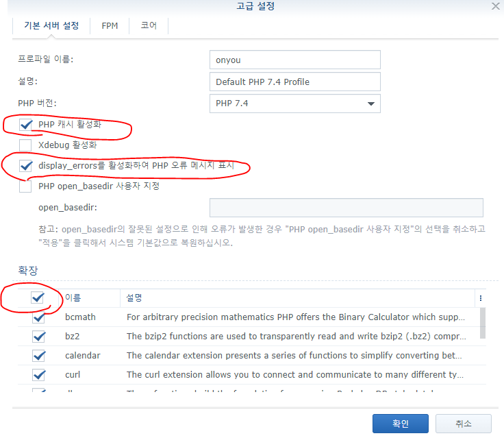Image resolution: width=504 pixels, height=438 pixels.
Task: Open the extension table column options menu
Action: 481,298
